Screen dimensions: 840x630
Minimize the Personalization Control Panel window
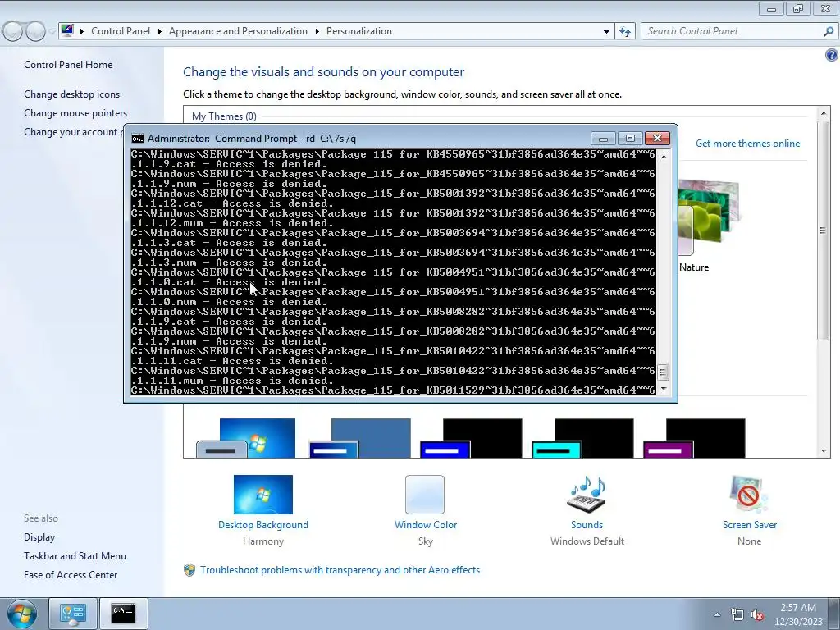tap(771, 8)
